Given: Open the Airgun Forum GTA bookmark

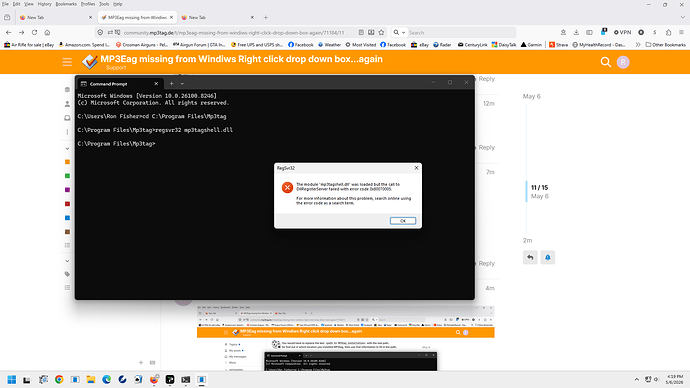Looking at the screenshot, I should (199, 44).
